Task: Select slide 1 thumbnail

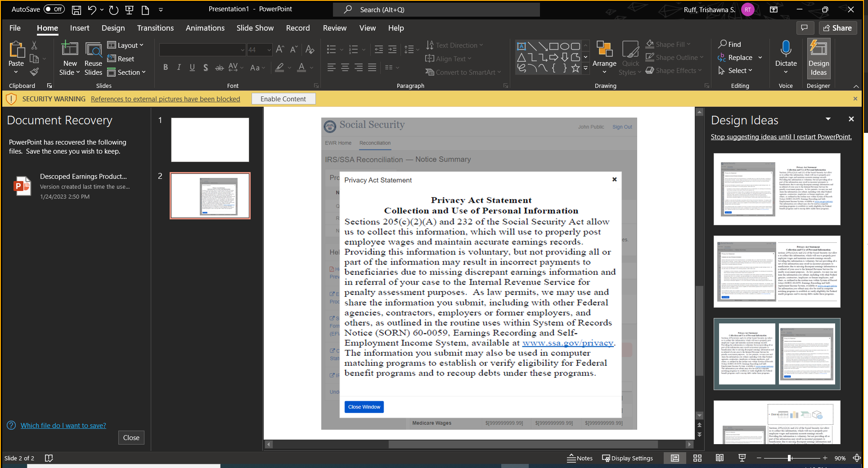Action: coord(210,140)
